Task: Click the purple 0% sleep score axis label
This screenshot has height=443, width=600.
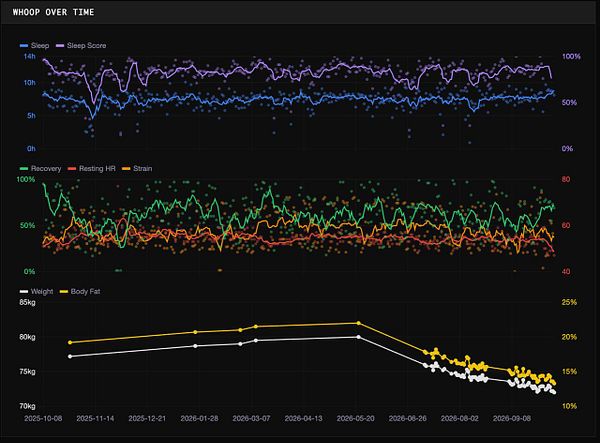Action: (567, 148)
